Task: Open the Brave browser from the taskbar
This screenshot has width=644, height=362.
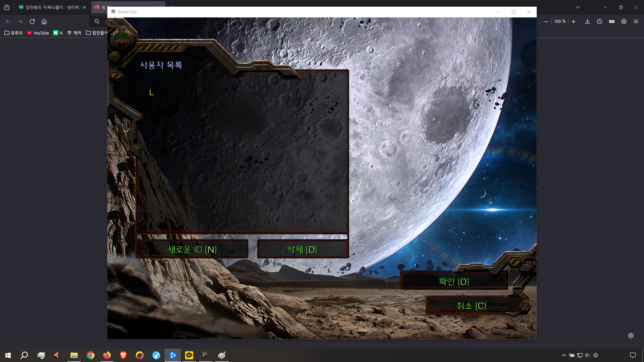Action: 123,355
